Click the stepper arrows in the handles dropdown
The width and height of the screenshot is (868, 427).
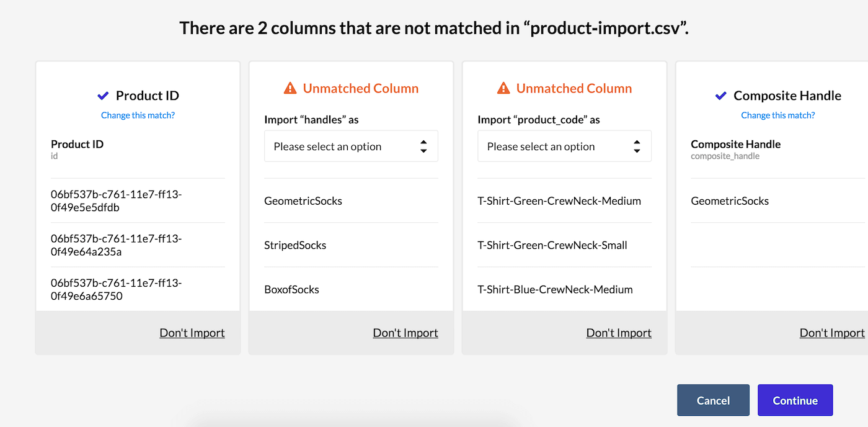pyautogui.click(x=423, y=146)
